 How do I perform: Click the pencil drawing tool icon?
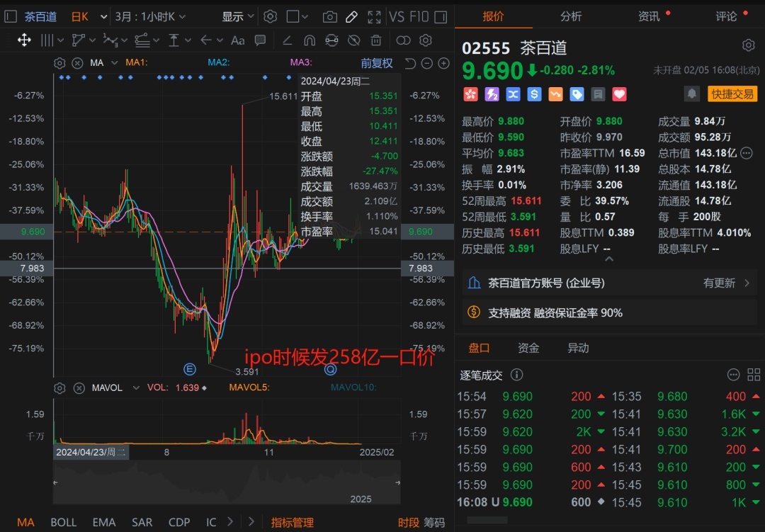pyautogui.click(x=352, y=16)
